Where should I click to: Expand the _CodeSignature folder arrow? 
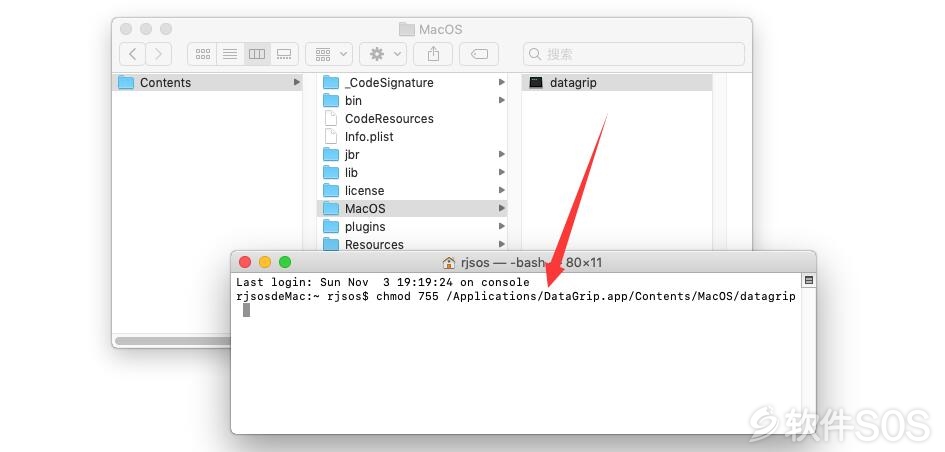coord(501,82)
